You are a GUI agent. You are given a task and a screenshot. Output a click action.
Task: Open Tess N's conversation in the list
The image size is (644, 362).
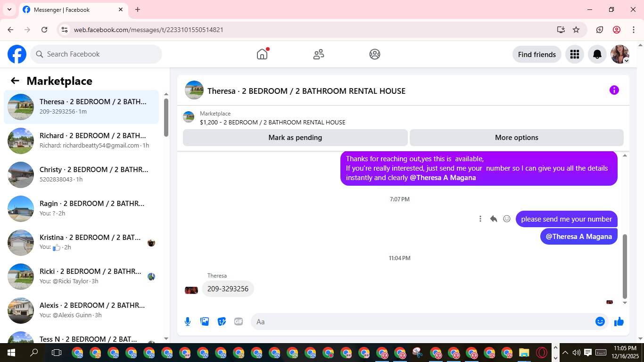tap(82, 336)
